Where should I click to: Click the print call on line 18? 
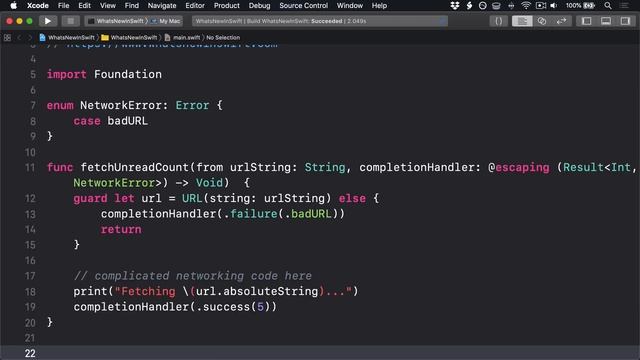(x=90, y=291)
